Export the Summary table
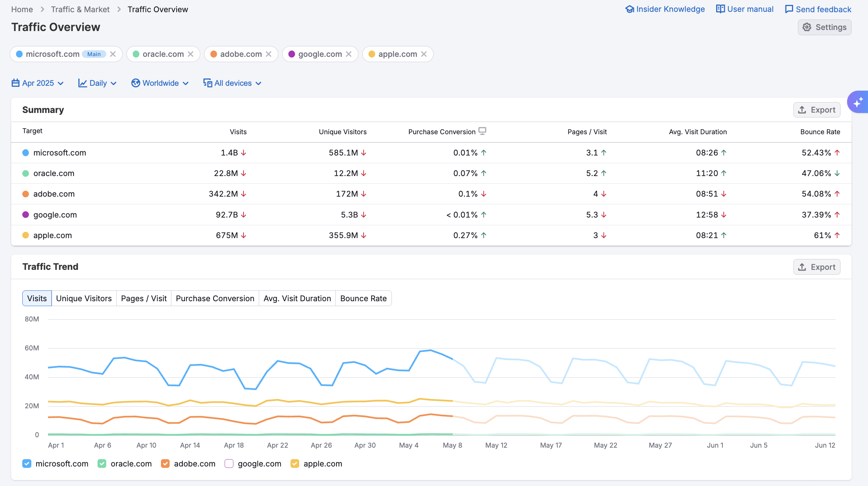The height and width of the screenshot is (486, 868). pos(817,110)
